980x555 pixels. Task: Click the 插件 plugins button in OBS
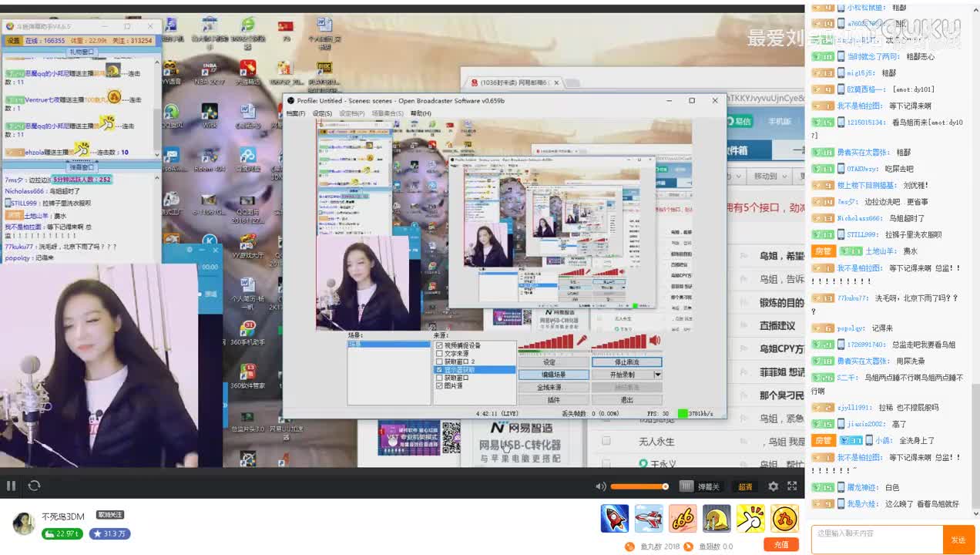(x=553, y=400)
